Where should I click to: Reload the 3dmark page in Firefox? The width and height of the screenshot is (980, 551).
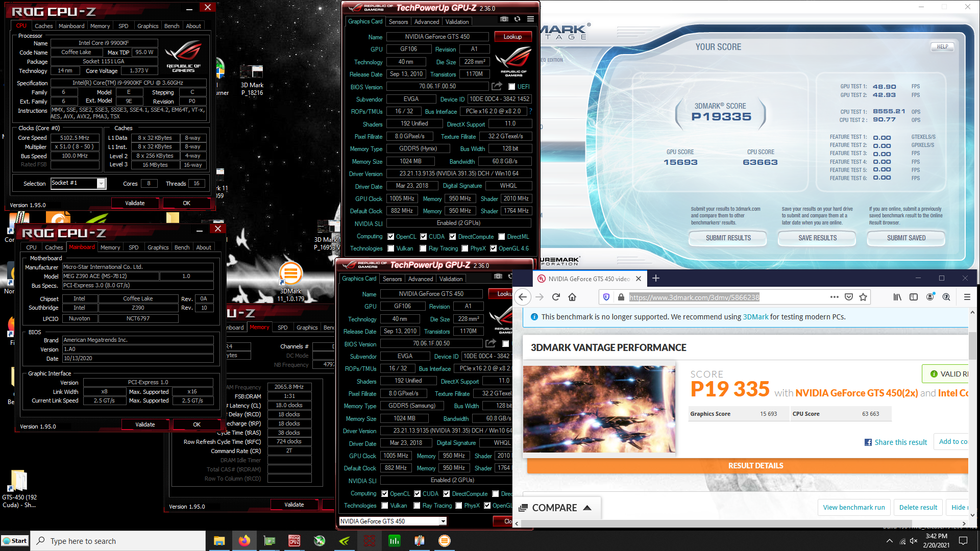[556, 297]
